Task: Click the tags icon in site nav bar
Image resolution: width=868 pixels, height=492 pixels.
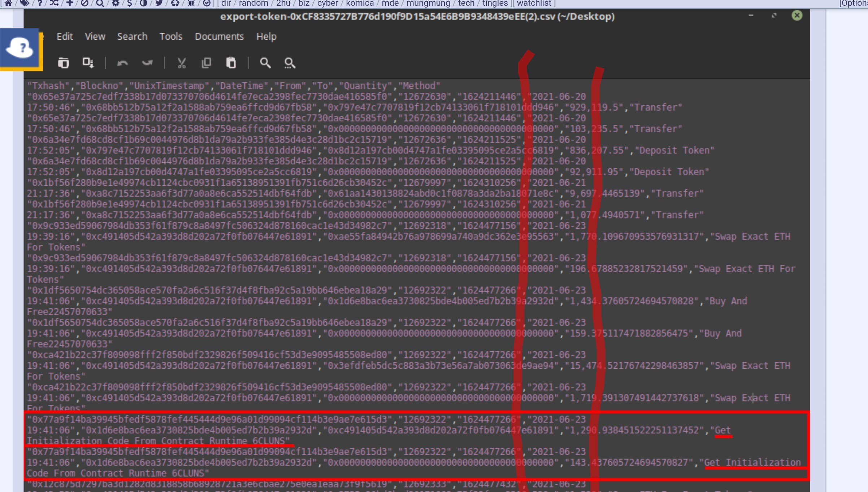Action: tap(25, 3)
